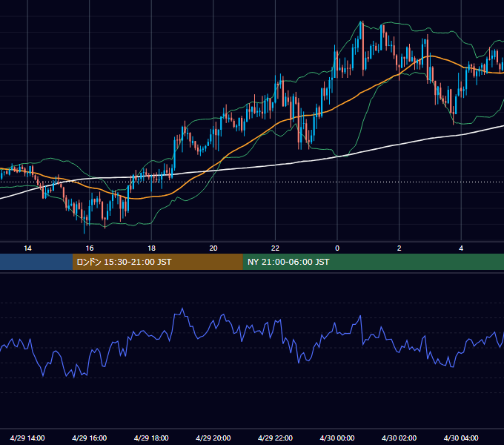Click the 16 hour axis label
The width and height of the screenshot is (504, 445).
pyautogui.click(x=90, y=248)
